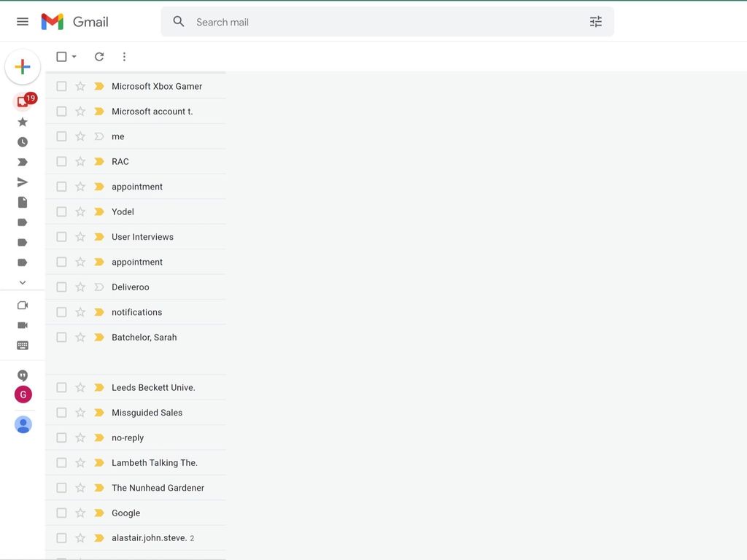Click the Compose plus button
Image resolution: width=747 pixels, height=560 pixels.
(23, 66)
